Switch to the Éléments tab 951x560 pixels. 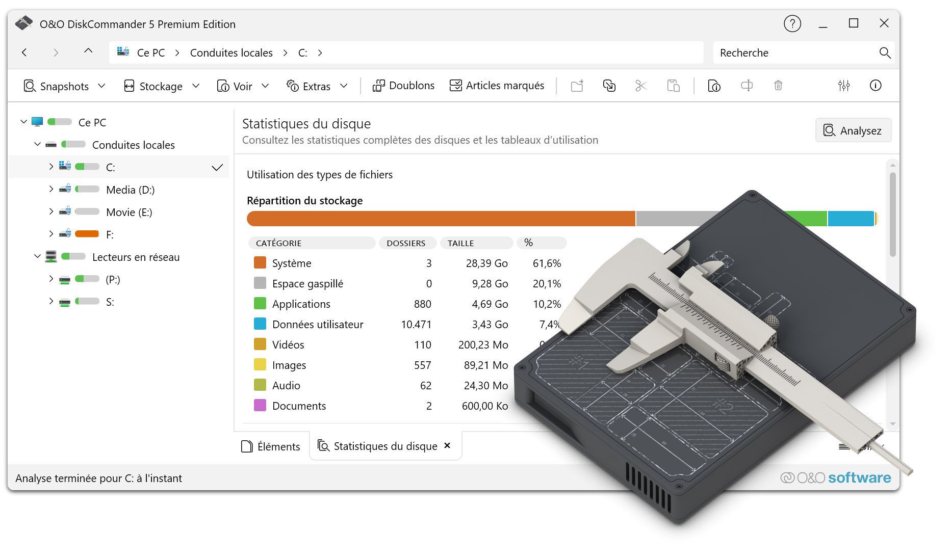271,446
